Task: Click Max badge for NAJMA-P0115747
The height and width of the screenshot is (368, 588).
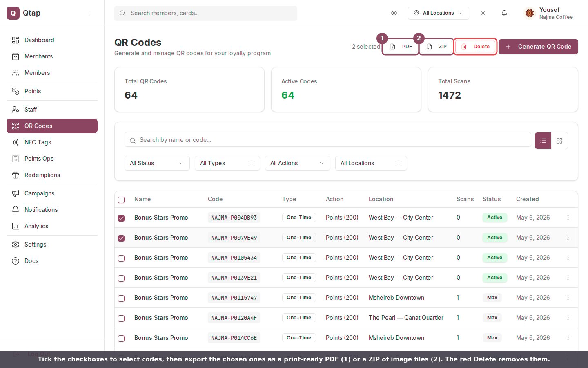Action: pyautogui.click(x=492, y=298)
